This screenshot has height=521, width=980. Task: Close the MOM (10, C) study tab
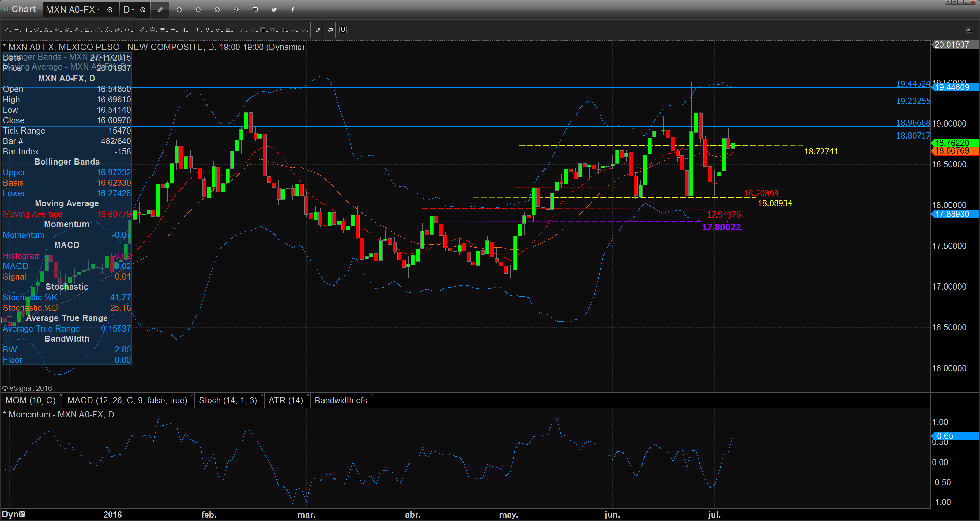[x=61, y=395]
